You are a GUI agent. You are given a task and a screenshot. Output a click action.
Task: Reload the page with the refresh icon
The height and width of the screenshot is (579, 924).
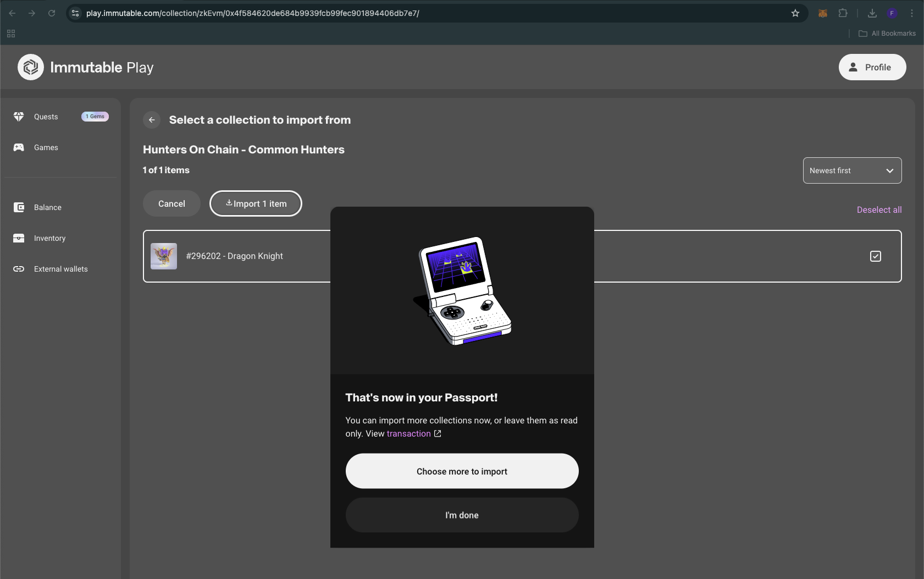point(52,13)
